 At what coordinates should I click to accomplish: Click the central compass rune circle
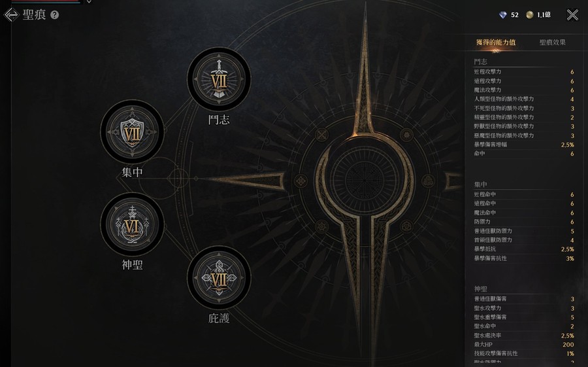(x=365, y=181)
